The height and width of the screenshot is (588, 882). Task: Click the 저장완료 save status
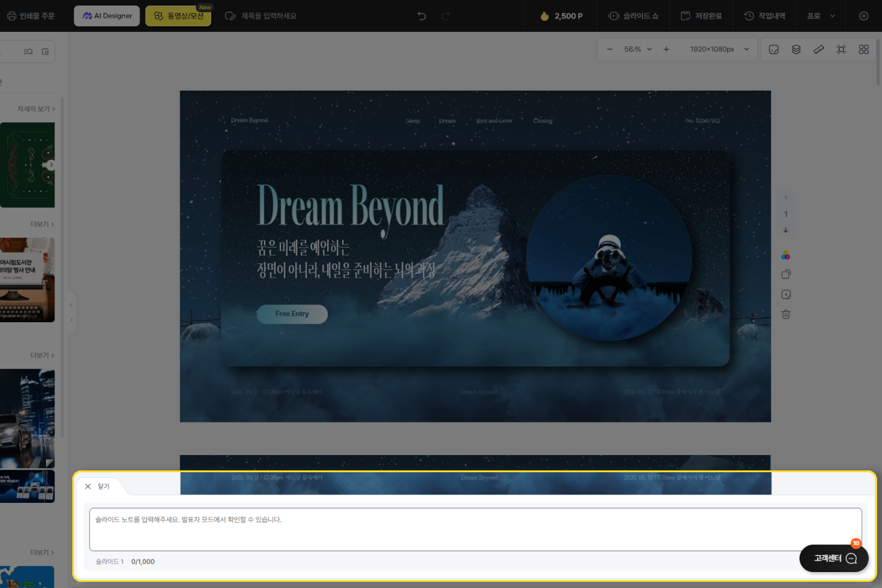click(x=701, y=16)
